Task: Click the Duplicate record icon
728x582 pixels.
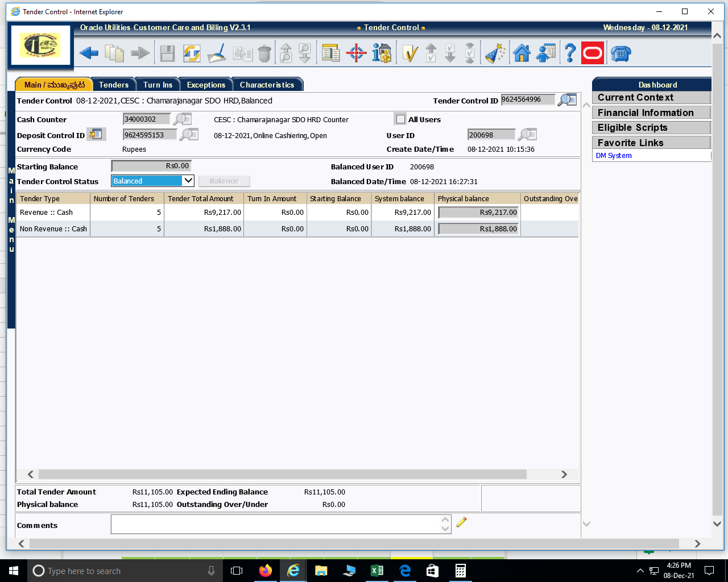Action: pos(243,54)
